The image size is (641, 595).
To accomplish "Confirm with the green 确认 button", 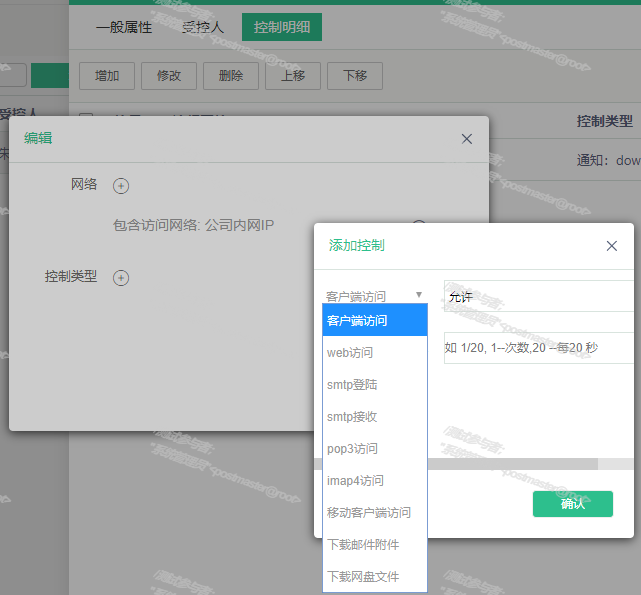I will [572, 503].
